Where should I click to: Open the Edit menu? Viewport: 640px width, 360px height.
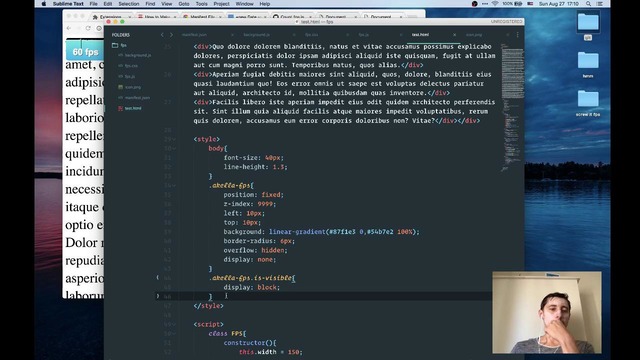[x=108, y=4]
